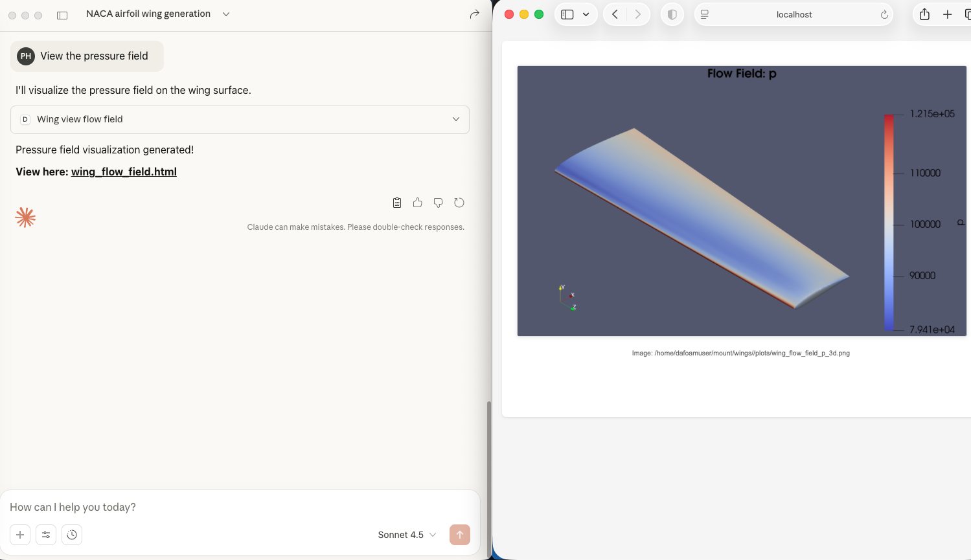Give the response a thumbs down
Viewport: 971px width, 560px height.
439,203
